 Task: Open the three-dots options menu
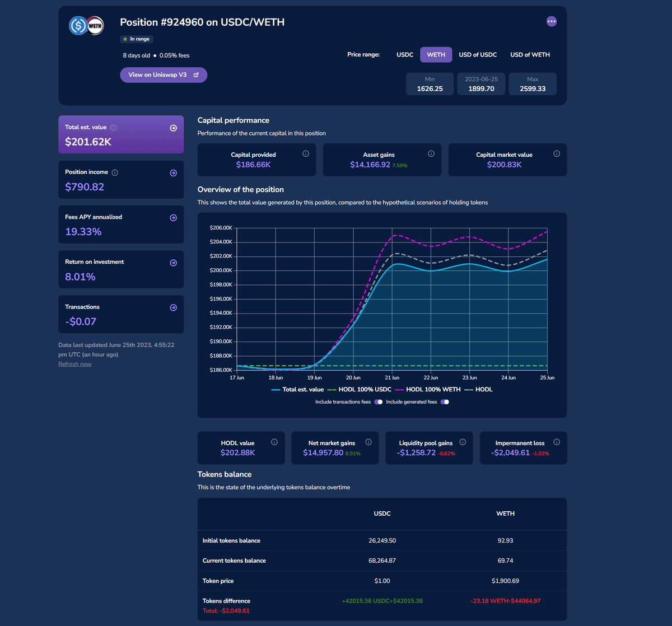click(552, 21)
